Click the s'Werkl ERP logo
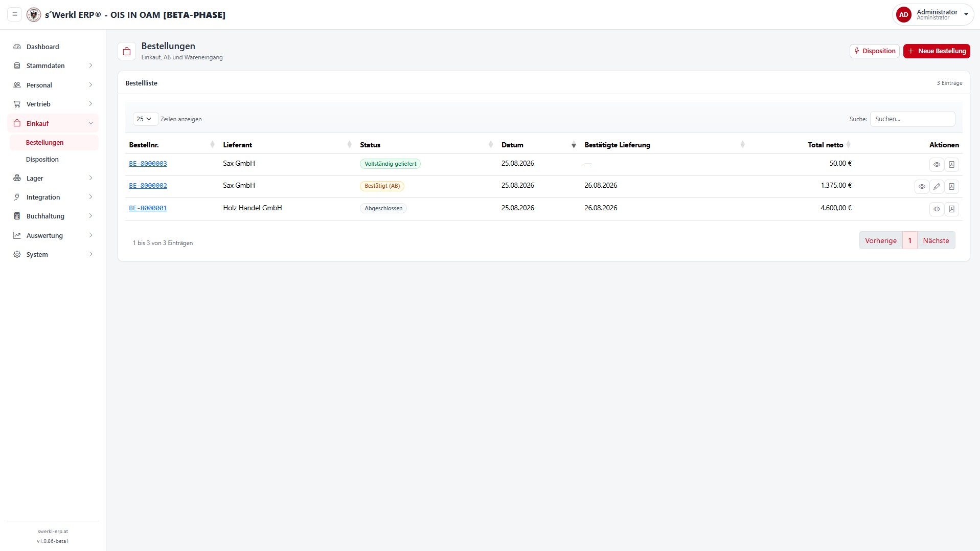The height and width of the screenshot is (551, 980). [x=34, y=14]
